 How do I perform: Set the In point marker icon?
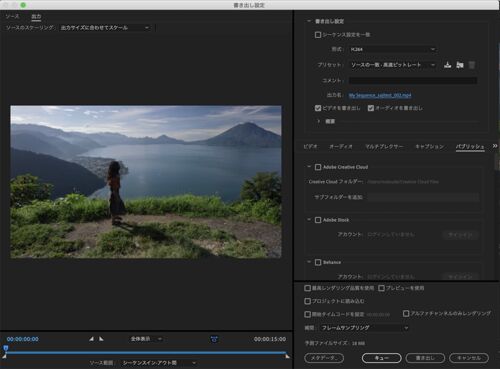91,339
